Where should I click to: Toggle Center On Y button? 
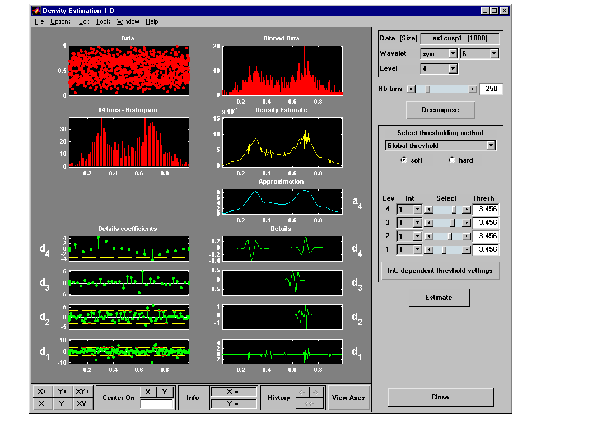[166, 390]
